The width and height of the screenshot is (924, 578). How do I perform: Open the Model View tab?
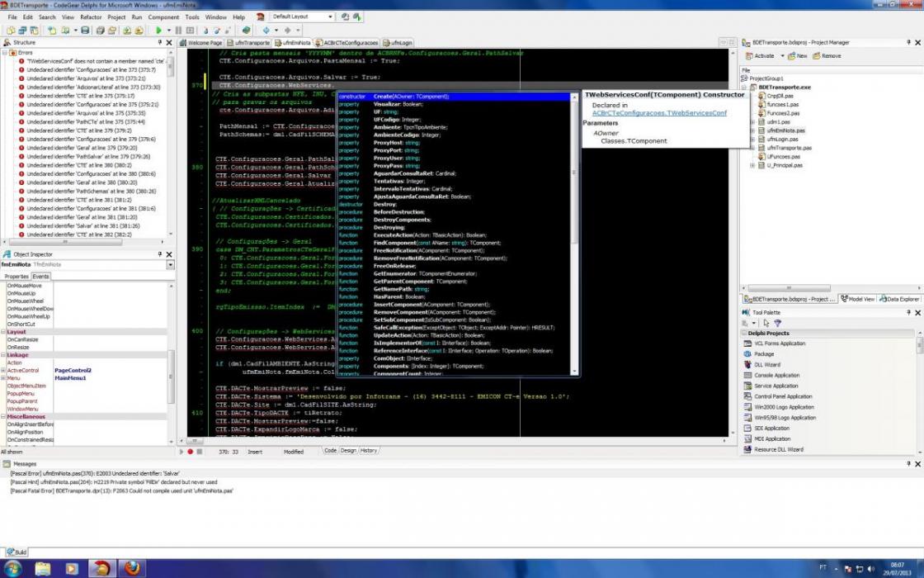click(858, 299)
